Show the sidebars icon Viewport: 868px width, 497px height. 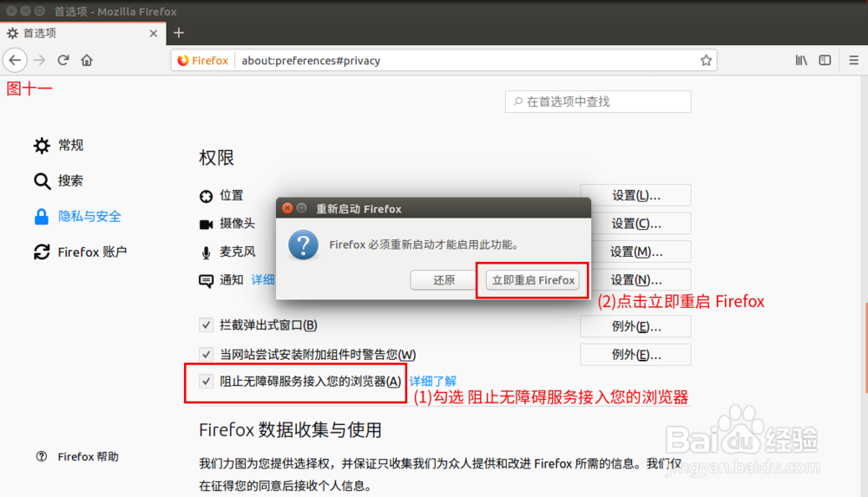point(825,61)
